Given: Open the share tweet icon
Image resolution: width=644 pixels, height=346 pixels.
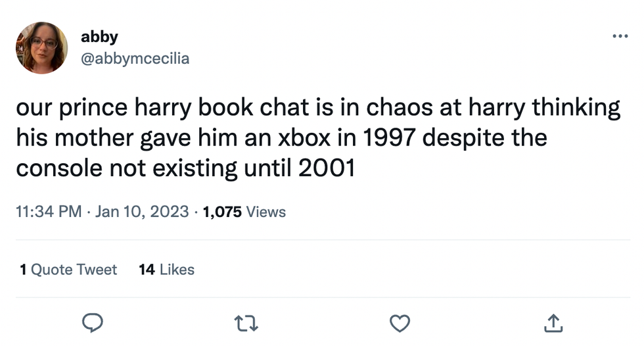Looking at the screenshot, I should tap(554, 322).
